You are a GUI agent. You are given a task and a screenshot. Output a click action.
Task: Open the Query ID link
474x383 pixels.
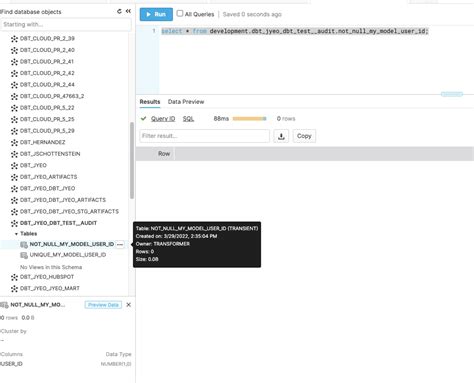163,119
